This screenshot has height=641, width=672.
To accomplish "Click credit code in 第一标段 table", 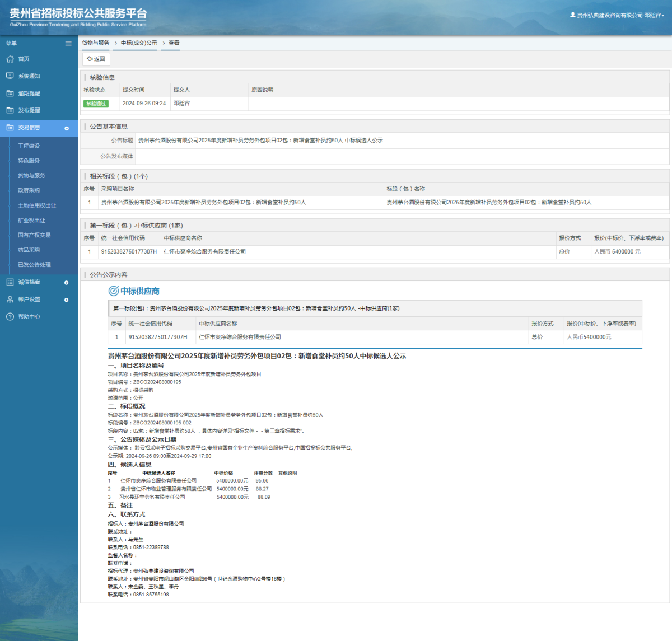I will [129, 252].
